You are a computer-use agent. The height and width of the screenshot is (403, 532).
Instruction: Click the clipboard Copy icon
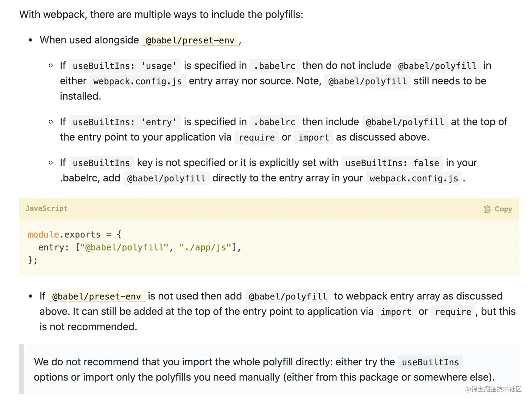click(x=487, y=209)
